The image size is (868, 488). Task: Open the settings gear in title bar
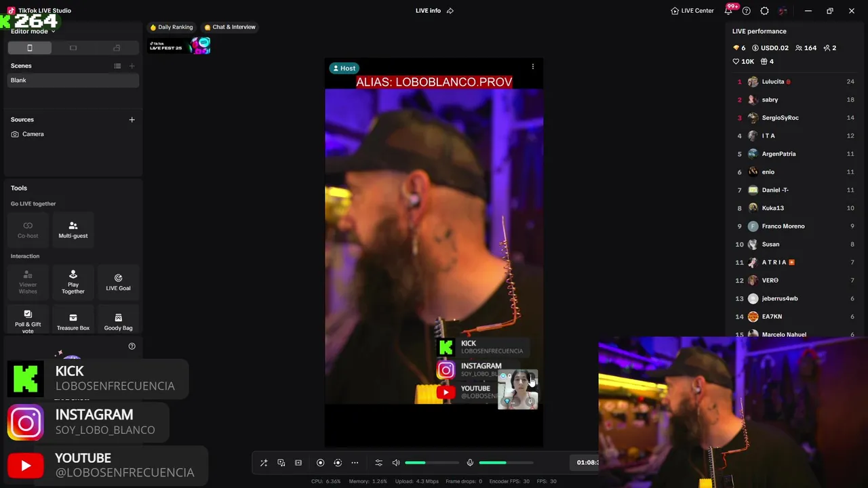pyautogui.click(x=765, y=11)
